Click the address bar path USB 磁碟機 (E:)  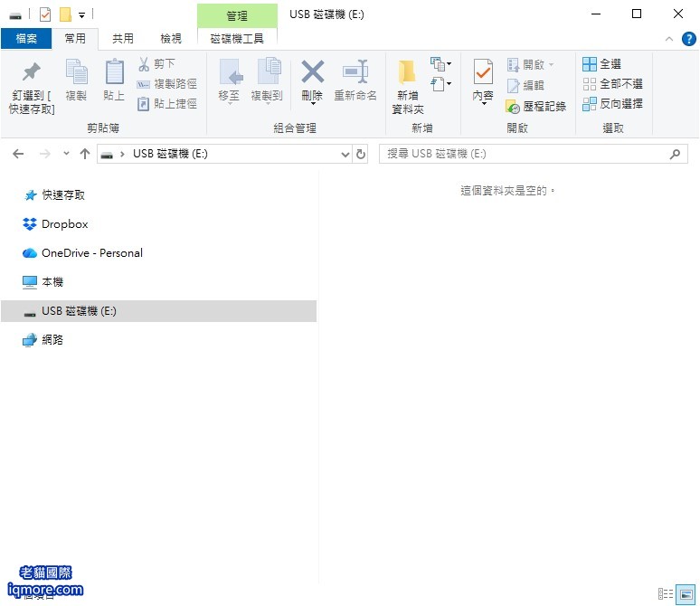tap(170, 154)
